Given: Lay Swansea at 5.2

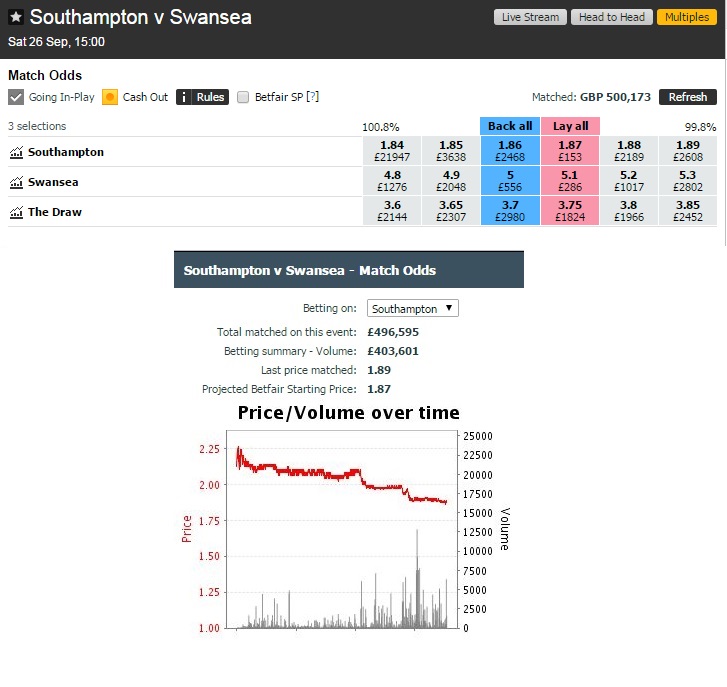Looking at the screenshot, I should coord(629,181).
